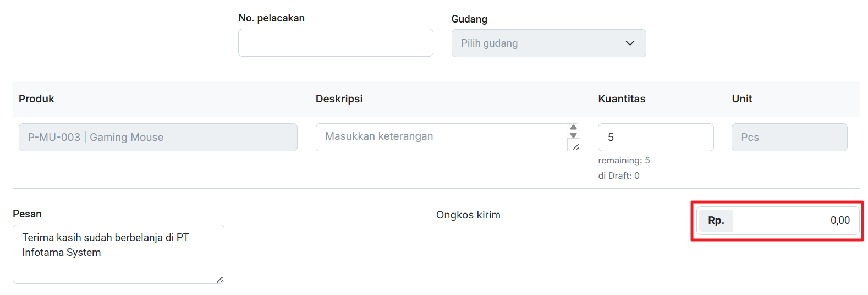
Task: Click the Unit column header
Action: click(741, 99)
